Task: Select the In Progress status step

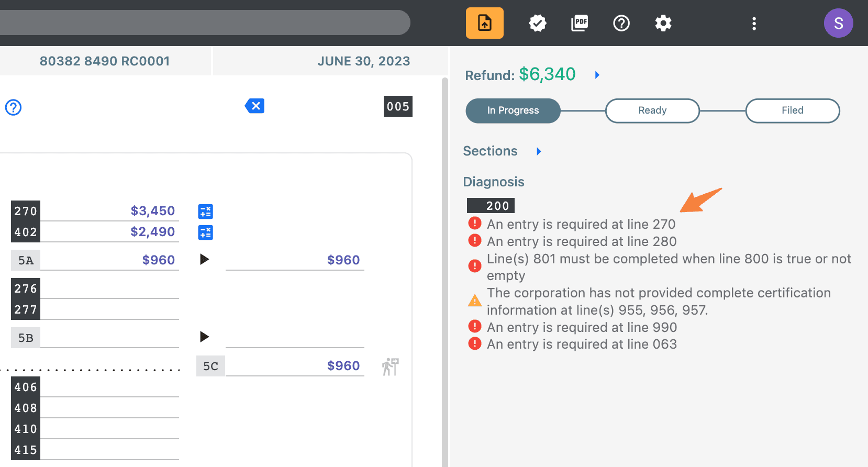Action: tap(513, 110)
